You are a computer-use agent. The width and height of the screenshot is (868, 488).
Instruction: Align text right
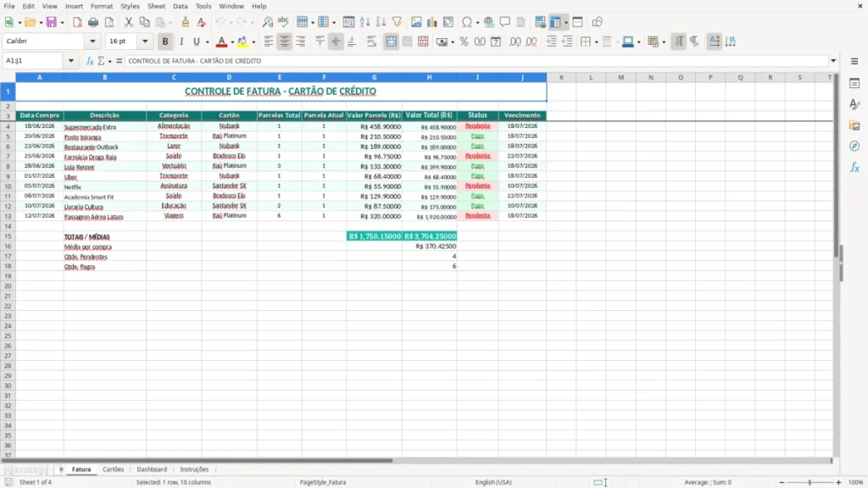301,42
